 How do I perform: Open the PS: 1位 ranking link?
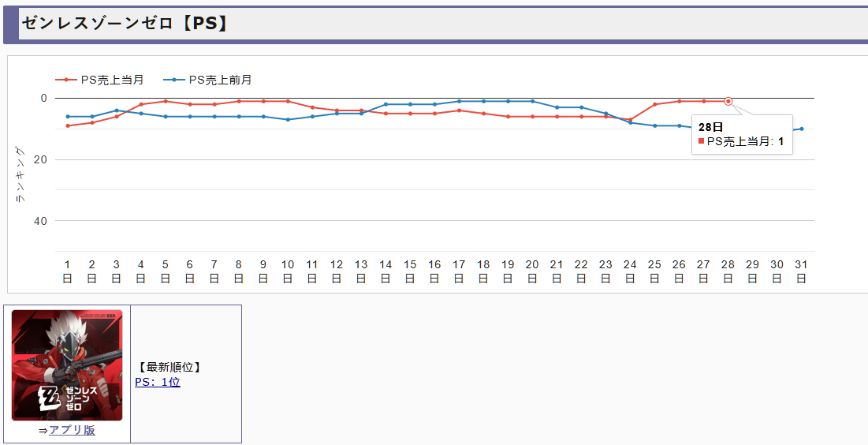[x=158, y=382]
